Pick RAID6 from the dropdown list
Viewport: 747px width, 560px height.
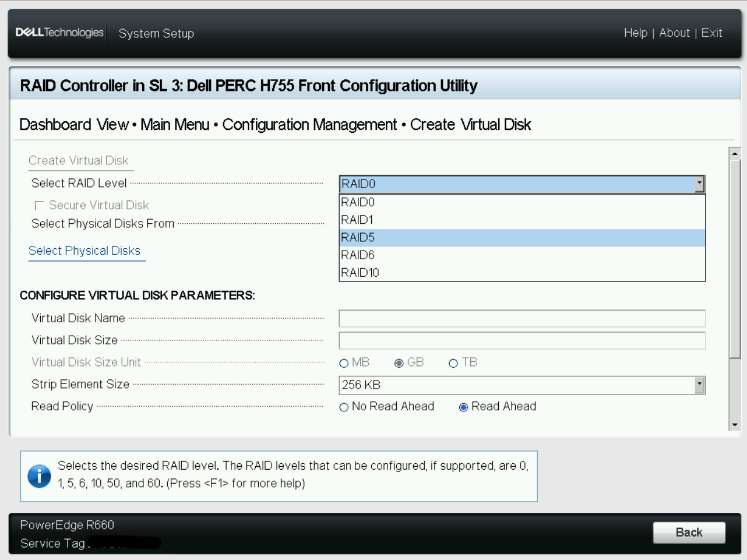click(522, 255)
